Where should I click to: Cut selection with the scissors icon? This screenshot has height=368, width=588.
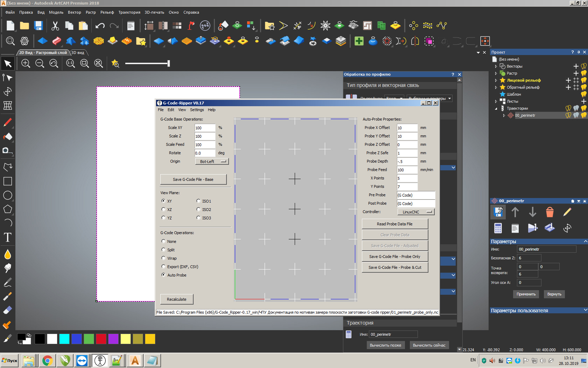(55, 26)
